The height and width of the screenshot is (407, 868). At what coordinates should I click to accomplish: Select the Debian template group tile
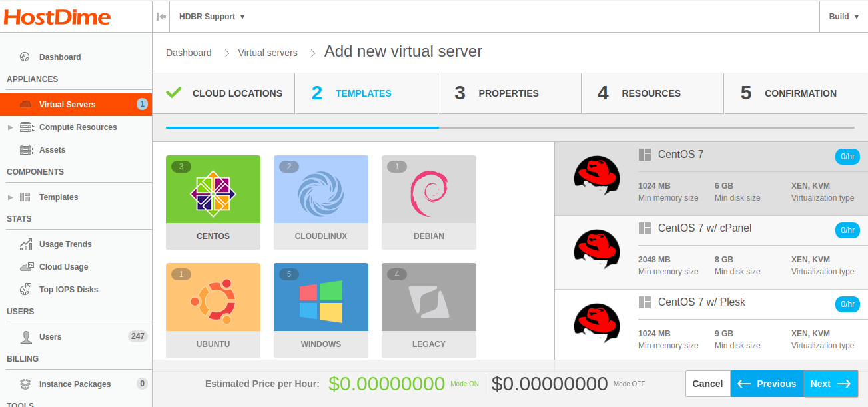(x=429, y=203)
